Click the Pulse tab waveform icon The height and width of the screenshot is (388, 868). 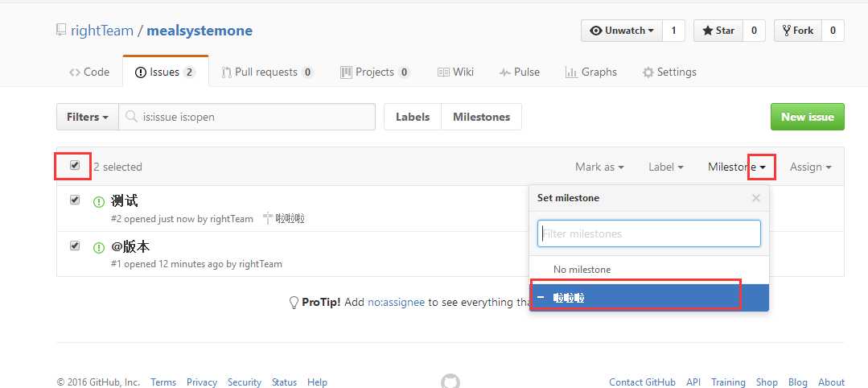(504, 72)
